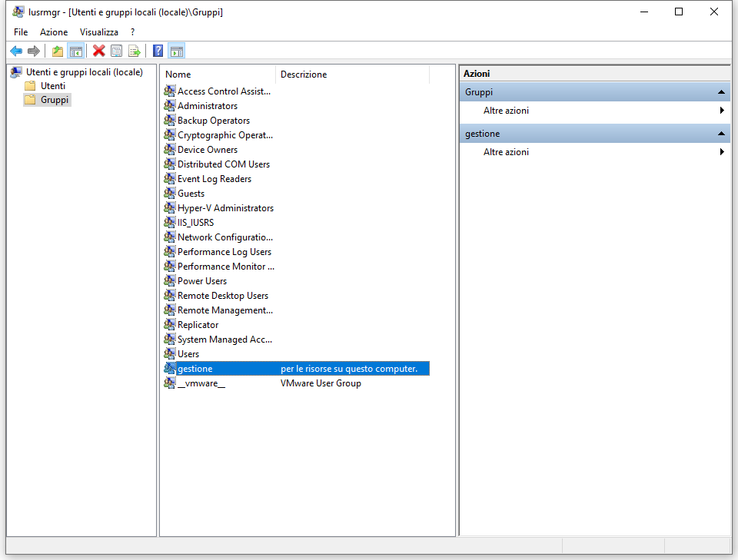Click the Up one level folder icon
This screenshot has width=738, height=560.
(58, 51)
